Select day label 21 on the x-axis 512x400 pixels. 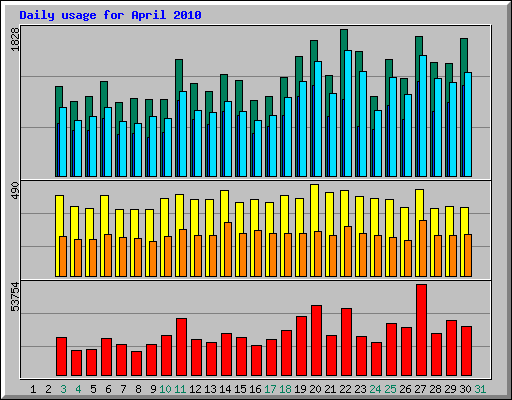pyautogui.click(x=330, y=389)
